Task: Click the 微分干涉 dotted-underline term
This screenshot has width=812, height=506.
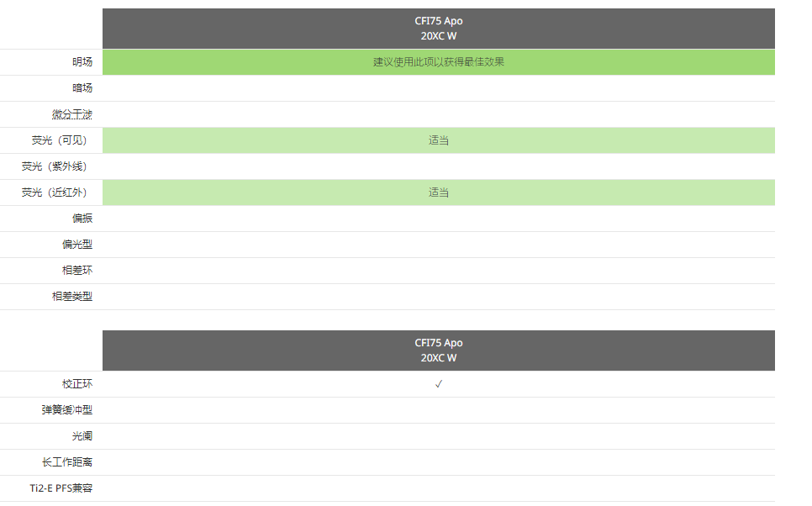Action: (72, 114)
